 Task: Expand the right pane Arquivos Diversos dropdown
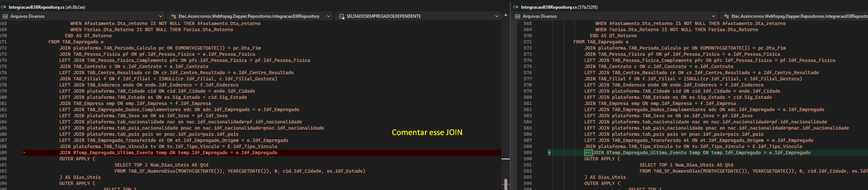pos(714,16)
